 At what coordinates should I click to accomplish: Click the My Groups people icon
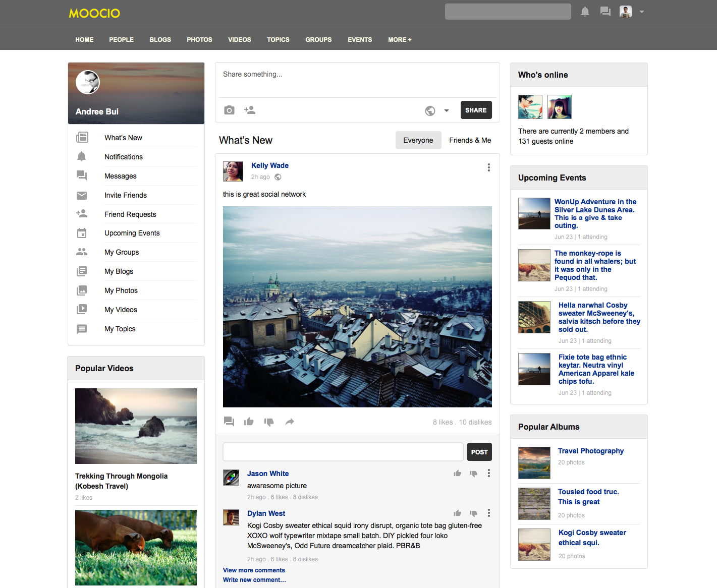(82, 252)
